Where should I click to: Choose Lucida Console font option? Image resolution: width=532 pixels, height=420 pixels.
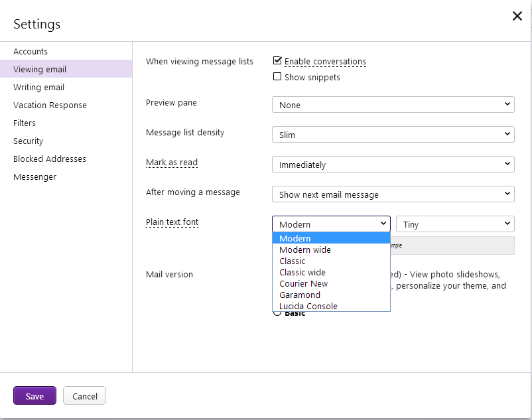[x=308, y=307]
